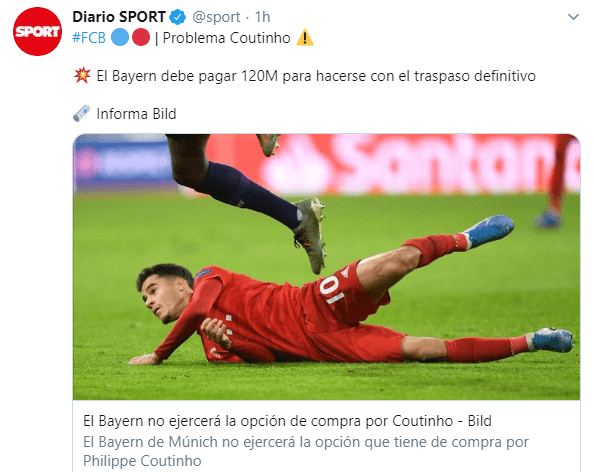594x472 pixels.
Task: Click the blue circle emoji
Action: pos(120,38)
